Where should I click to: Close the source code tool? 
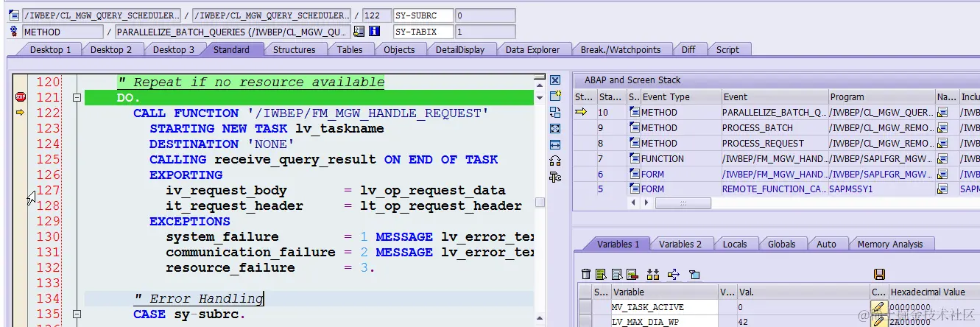pos(555,80)
